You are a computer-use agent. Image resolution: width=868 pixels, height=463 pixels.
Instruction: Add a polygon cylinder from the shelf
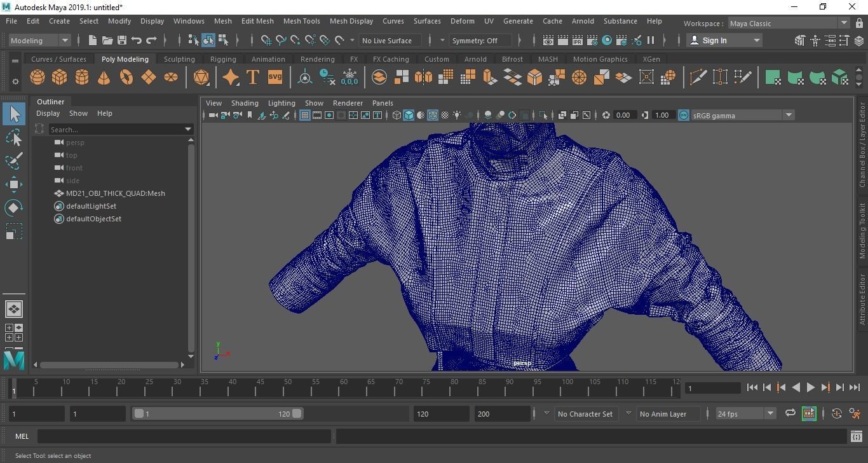pos(82,78)
